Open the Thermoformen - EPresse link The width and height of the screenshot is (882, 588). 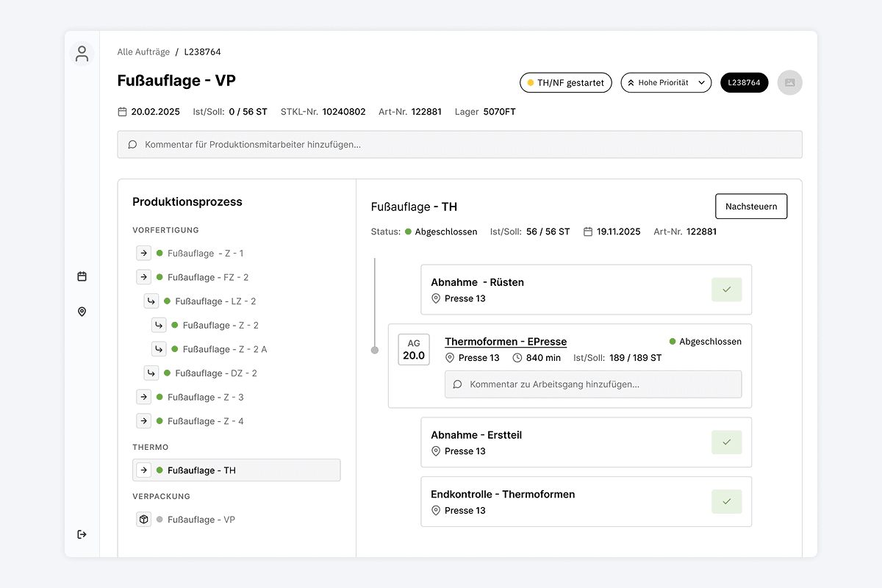point(506,342)
